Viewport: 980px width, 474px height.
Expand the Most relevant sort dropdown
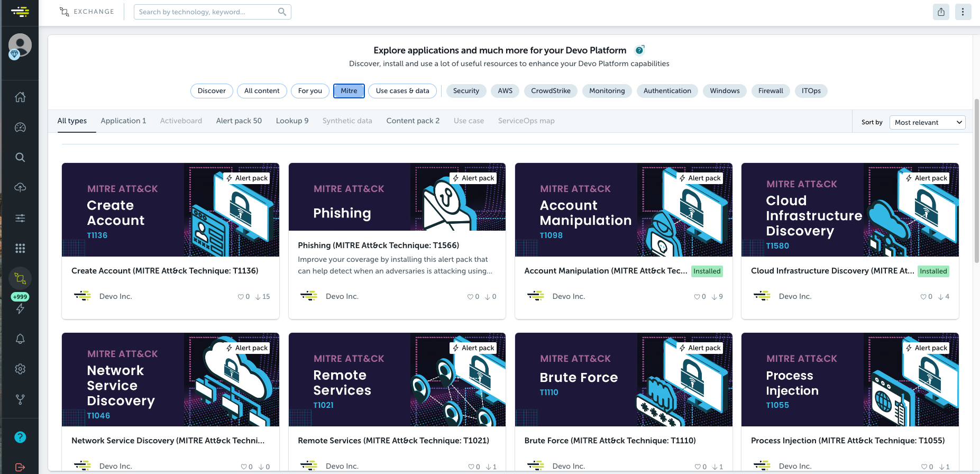pos(927,122)
